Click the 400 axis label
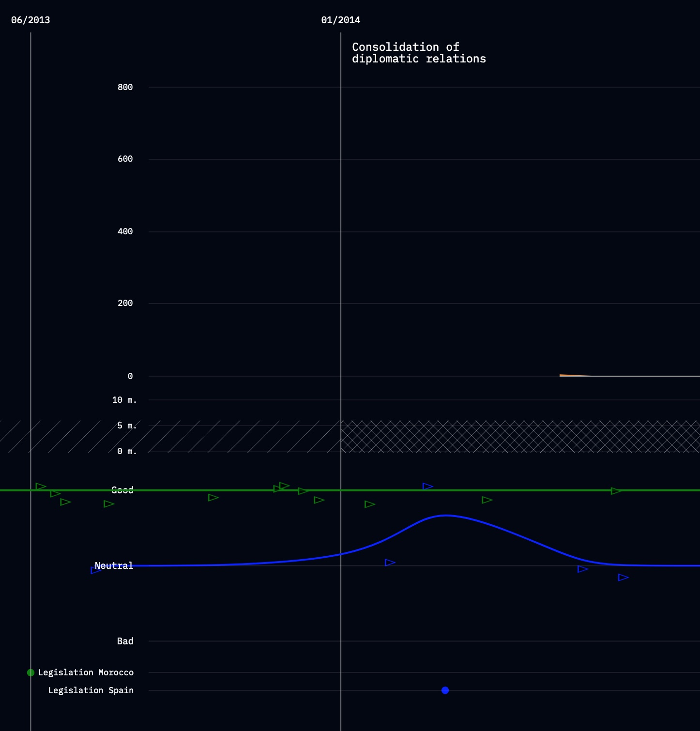Screen dimensions: 700x731 pos(125,231)
